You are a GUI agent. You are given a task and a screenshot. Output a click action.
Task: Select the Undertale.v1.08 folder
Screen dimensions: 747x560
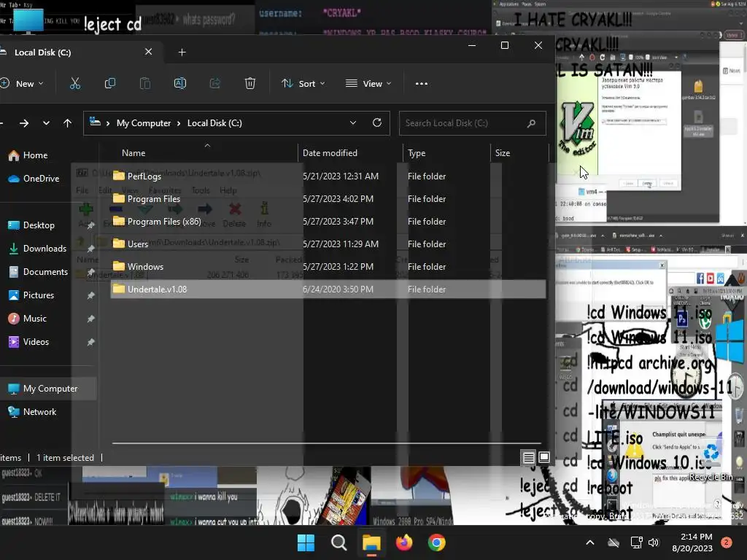point(328,289)
